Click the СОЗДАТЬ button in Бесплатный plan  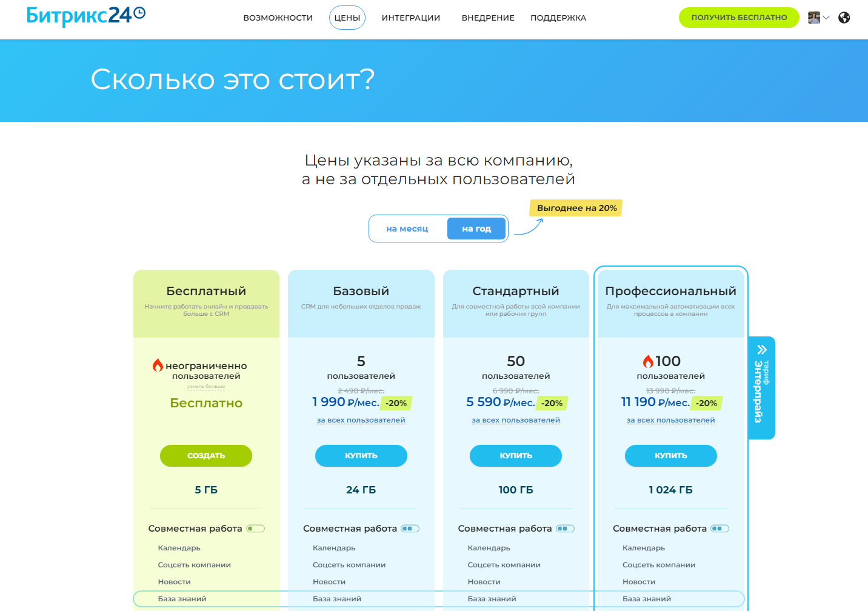[x=206, y=456]
